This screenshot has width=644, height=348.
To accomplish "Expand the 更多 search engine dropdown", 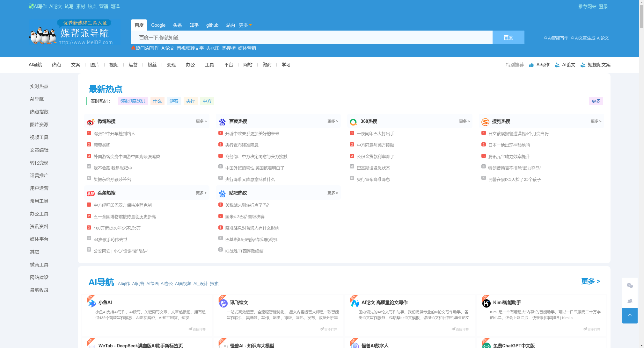I will [245, 25].
